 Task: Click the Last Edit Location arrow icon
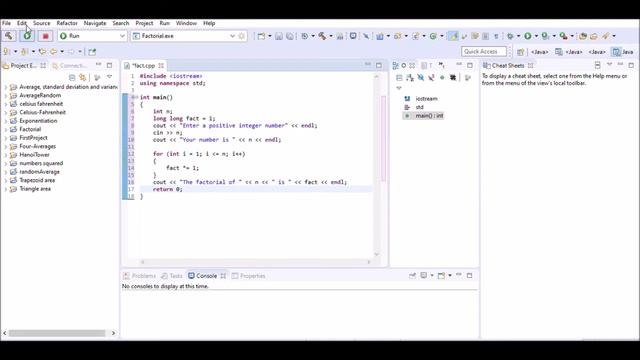(42, 51)
